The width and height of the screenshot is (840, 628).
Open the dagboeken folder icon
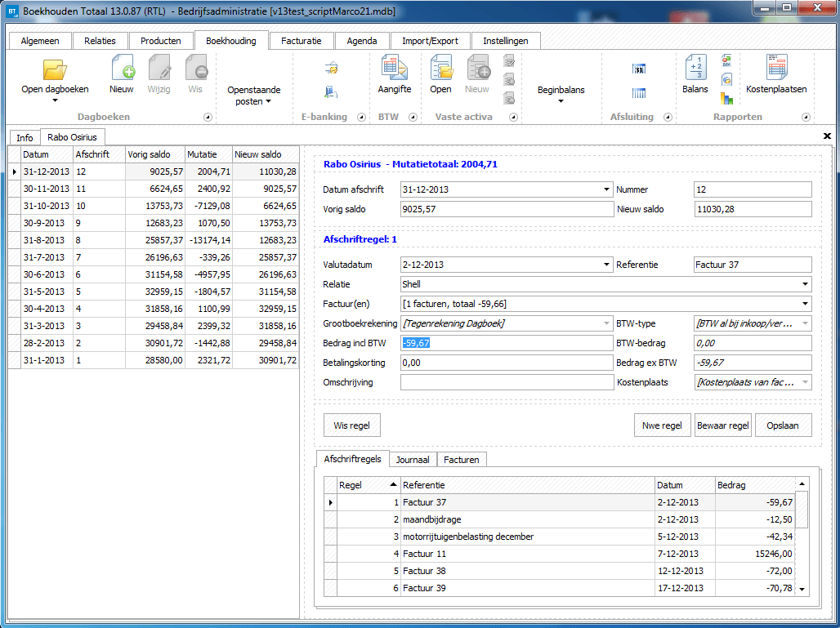pos(55,70)
